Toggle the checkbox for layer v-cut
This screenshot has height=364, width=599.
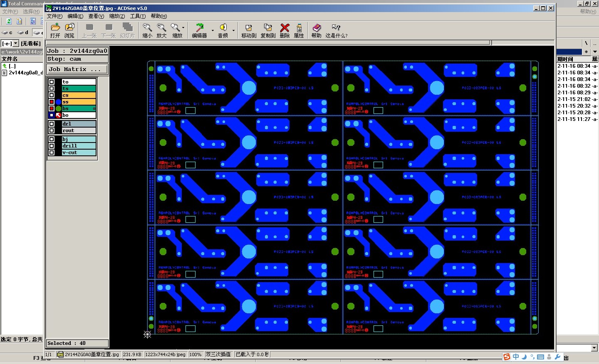(x=52, y=152)
